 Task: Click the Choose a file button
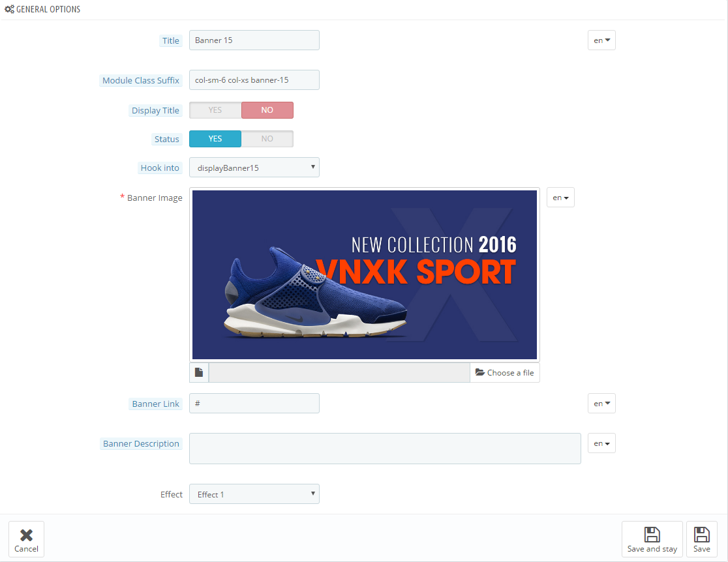505,373
